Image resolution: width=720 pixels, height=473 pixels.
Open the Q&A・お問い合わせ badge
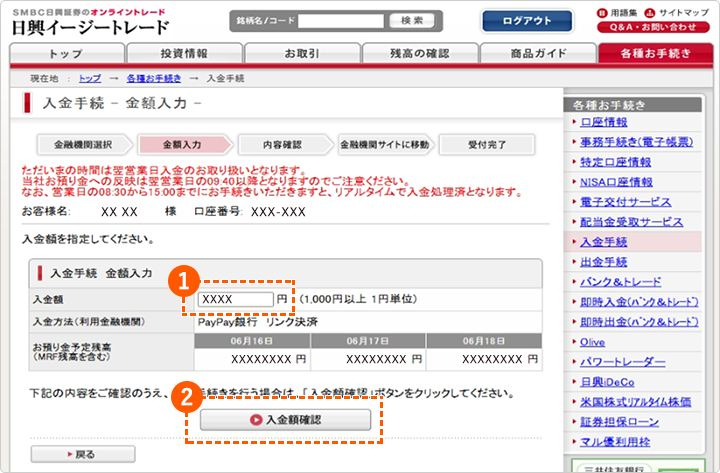(653, 27)
